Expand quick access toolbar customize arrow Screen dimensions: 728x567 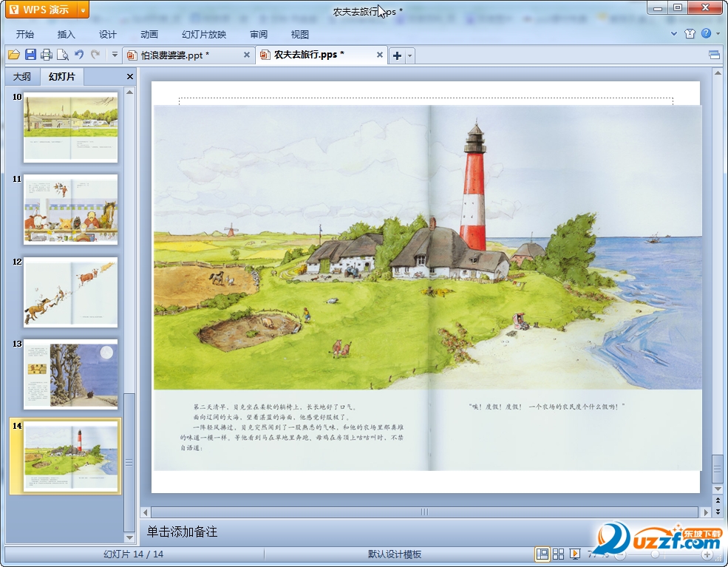pyautogui.click(x=115, y=55)
